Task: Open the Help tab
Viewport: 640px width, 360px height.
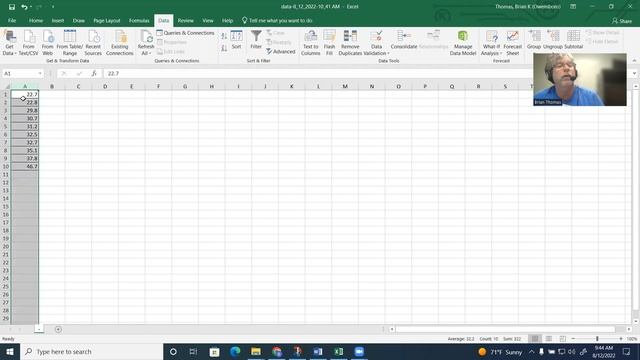Action: 227,20
